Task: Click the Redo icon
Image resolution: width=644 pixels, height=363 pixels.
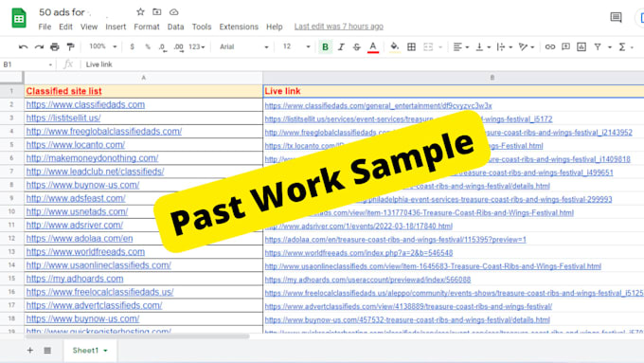Action: click(39, 46)
